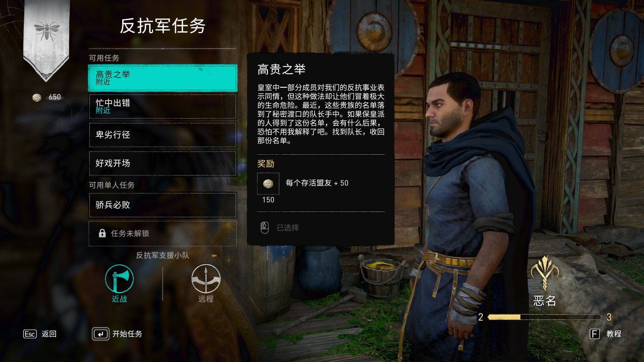Select the 忙中出错 mission entry
Image resolution: width=644 pixels, height=362 pixels.
pos(163,107)
